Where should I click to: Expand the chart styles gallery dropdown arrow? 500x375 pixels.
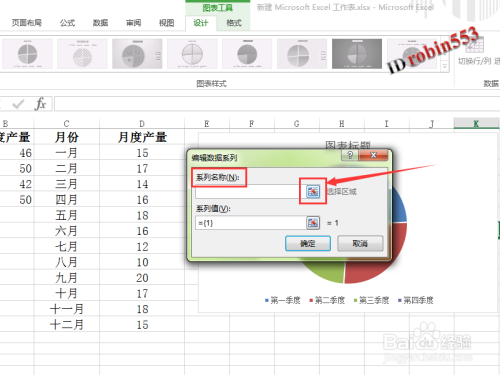click(444, 66)
